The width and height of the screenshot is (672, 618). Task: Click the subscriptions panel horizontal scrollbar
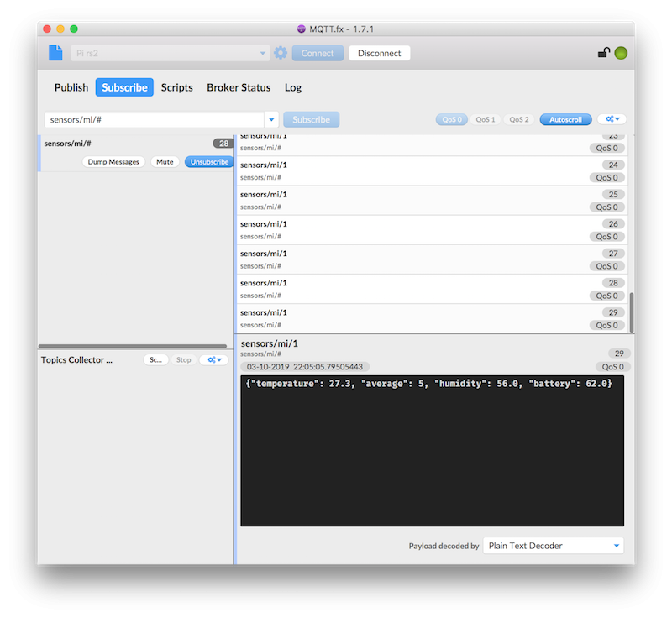[133, 346]
